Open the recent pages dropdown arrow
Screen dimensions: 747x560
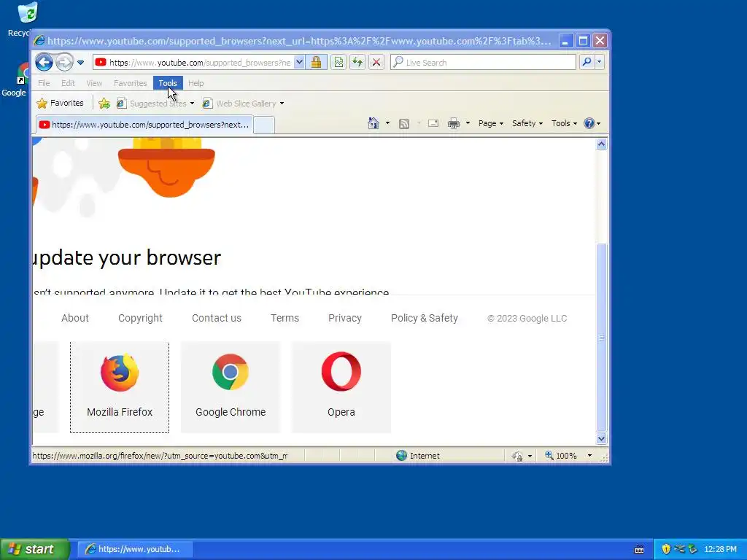(x=80, y=63)
